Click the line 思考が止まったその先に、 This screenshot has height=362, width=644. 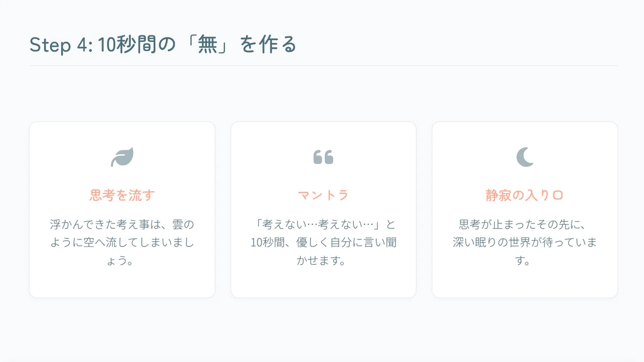click(x=524, y=224)
